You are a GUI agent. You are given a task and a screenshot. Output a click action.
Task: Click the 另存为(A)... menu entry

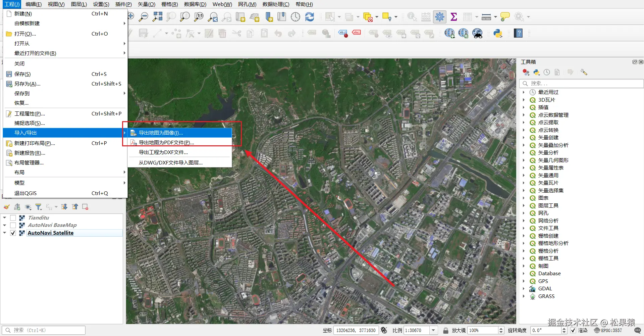coord(65,84)
